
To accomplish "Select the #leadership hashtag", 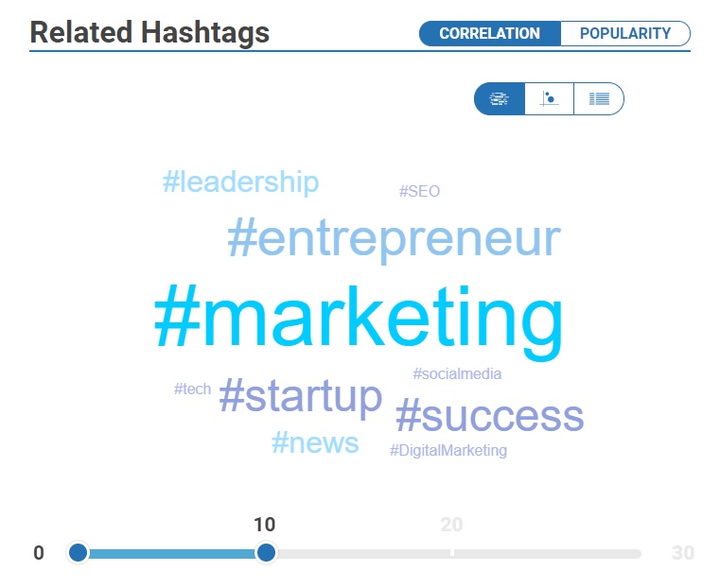I will point(240,182).
